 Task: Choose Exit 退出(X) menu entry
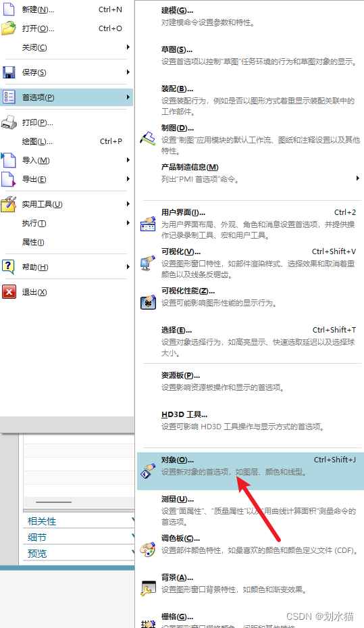tap(66, 292)
